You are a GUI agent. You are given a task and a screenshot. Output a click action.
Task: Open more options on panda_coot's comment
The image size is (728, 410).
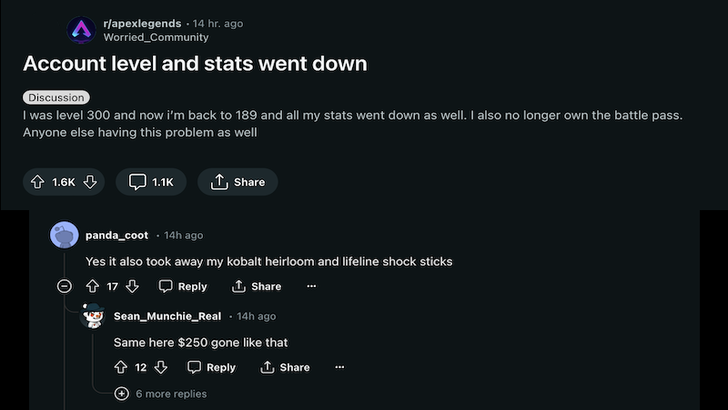pos(312,286)
